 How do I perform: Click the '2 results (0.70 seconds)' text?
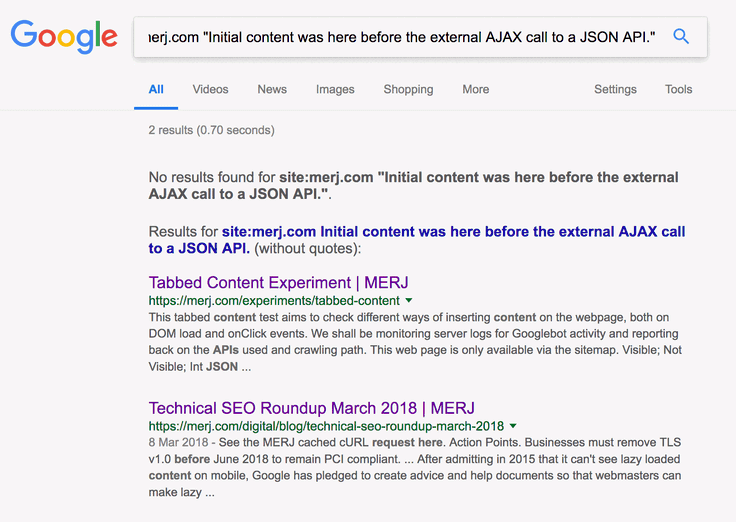[212, 130]
